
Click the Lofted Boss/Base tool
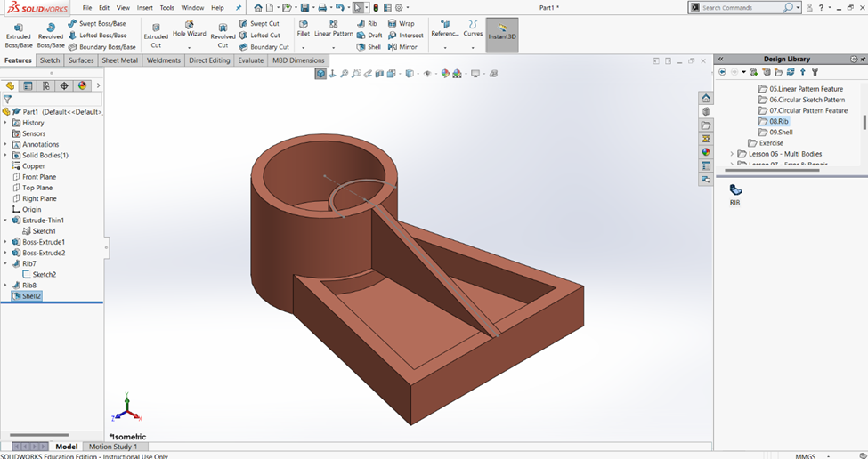click(x=97, y=35)
